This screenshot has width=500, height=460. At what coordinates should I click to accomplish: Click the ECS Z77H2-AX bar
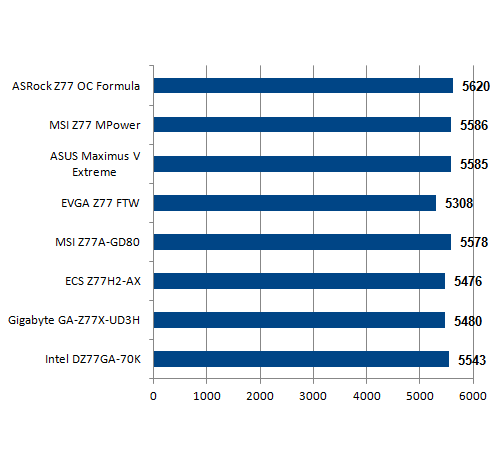click(299, 281)
